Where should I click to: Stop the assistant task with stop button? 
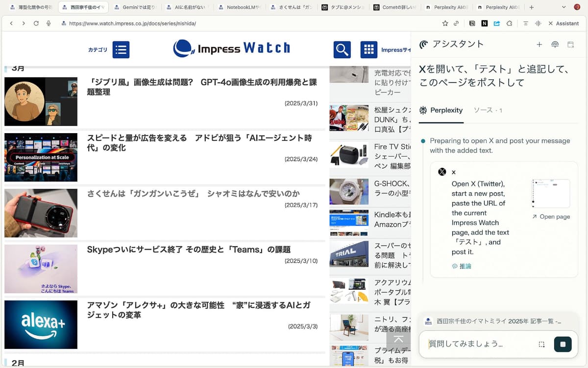563,344
